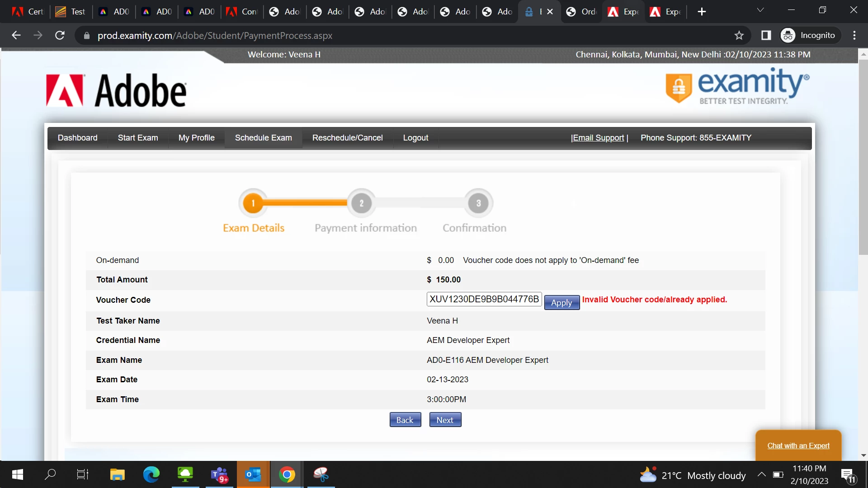Viewport: 868px width, 488px height.
Task: Open the Incognito profile indicator
Action: point(810,35)
